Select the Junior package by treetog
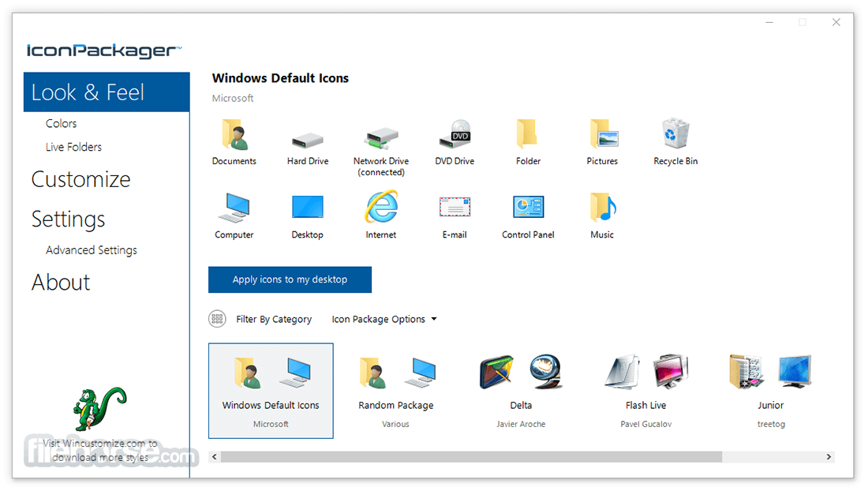 coord(771,391)
